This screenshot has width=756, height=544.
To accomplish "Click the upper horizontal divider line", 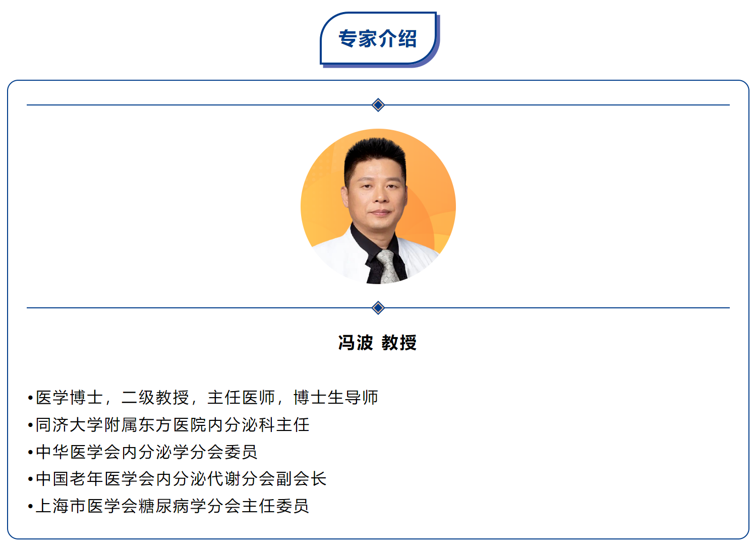I will pos(378,105).
